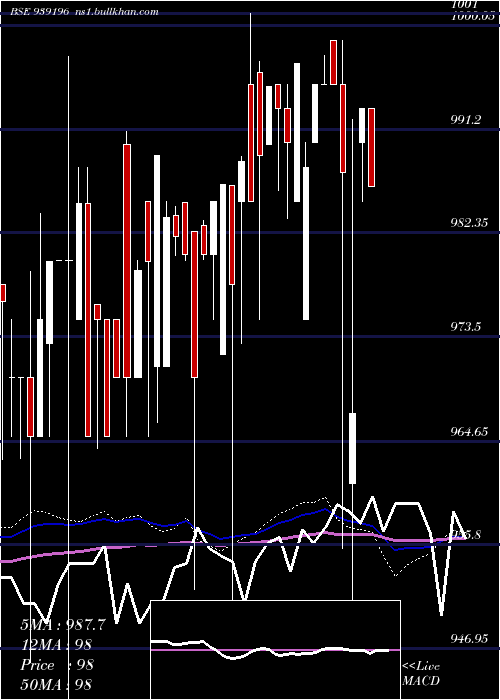The width and height of the screenshot is (500, 700).
Task: Click the 973.5 price axis label
Action: pos(466,327)
